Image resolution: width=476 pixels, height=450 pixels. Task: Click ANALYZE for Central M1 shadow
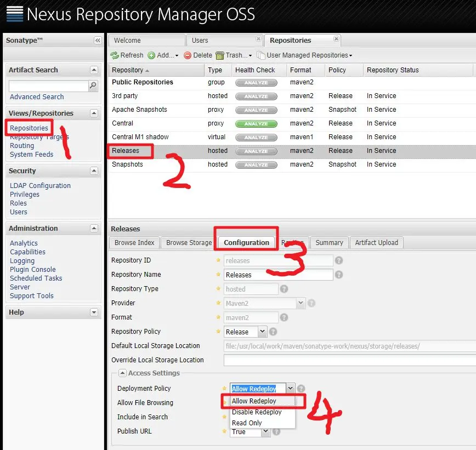pos(256,138)
